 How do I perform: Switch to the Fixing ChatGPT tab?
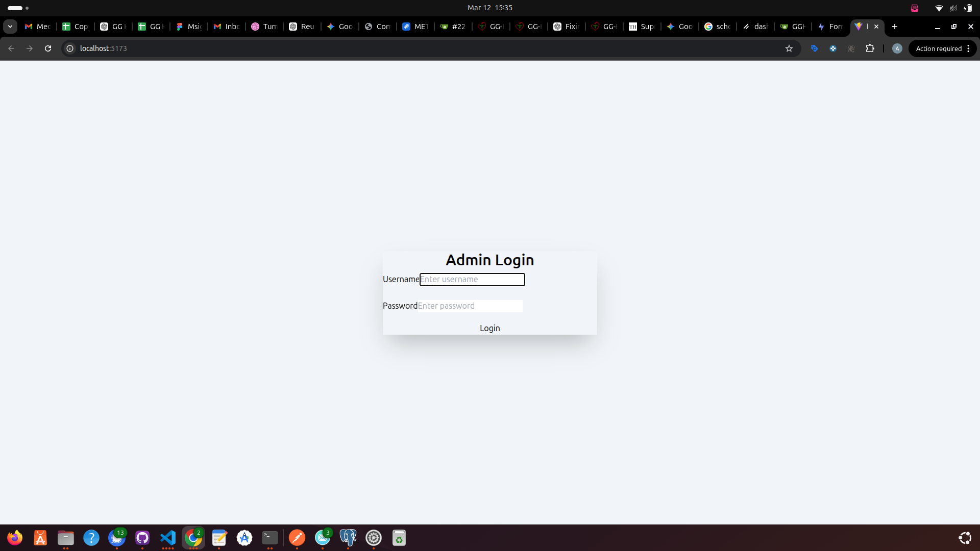tap(567, 27)
